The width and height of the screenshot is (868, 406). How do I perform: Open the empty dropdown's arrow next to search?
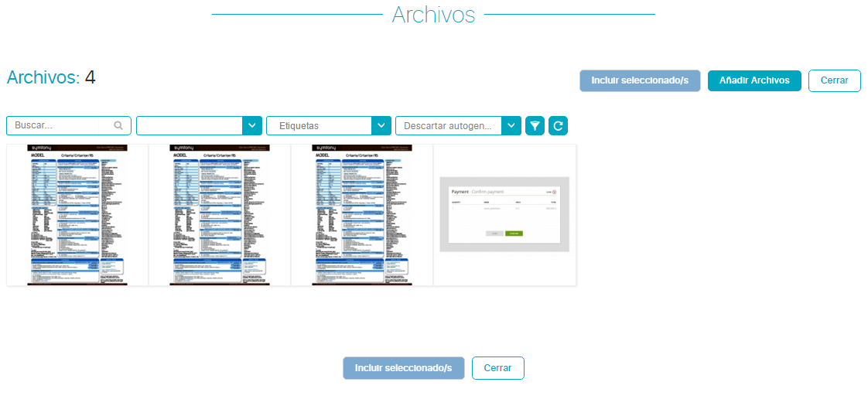252,125
